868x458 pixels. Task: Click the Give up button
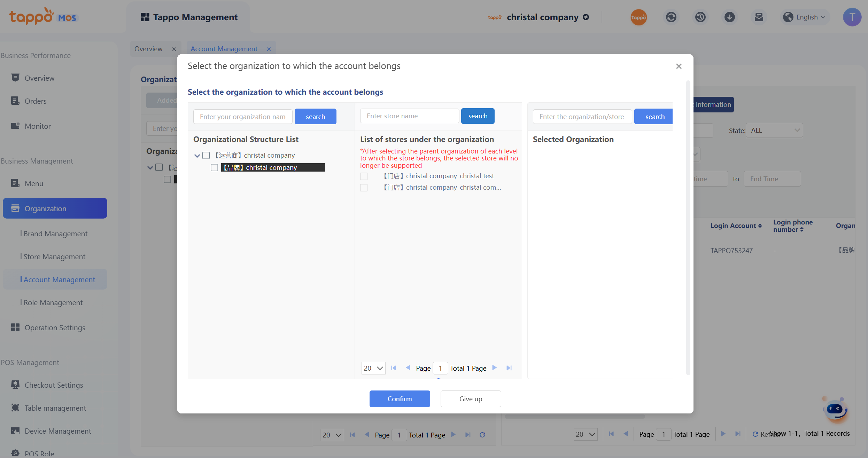pyautogui.click(x=471, y=399)
